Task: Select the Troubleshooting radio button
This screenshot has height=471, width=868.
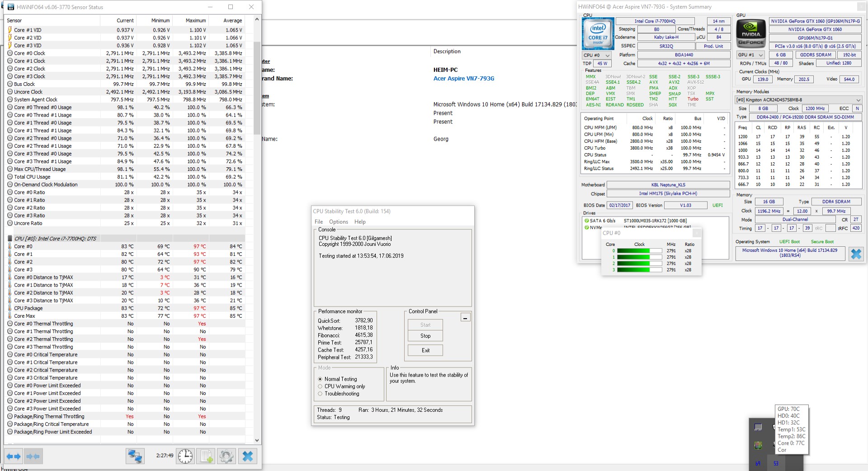Action: pos(320,394)
